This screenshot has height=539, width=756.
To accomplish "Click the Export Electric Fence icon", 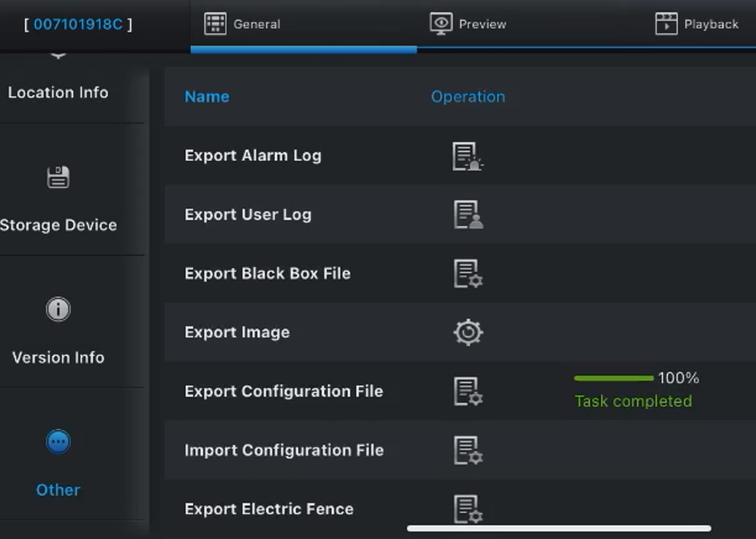I will 467,508.
